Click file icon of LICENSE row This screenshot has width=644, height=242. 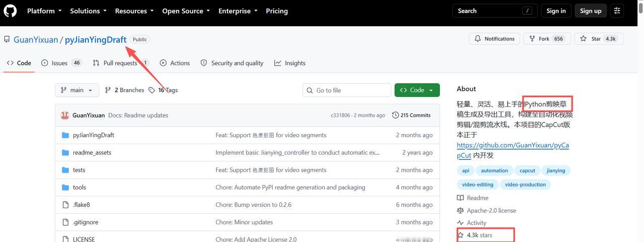click(x=65, y=239)
